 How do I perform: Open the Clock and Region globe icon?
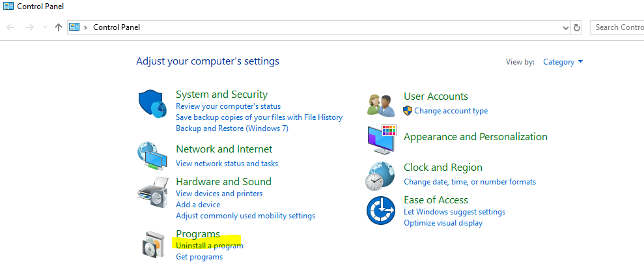tap(380, 176)
